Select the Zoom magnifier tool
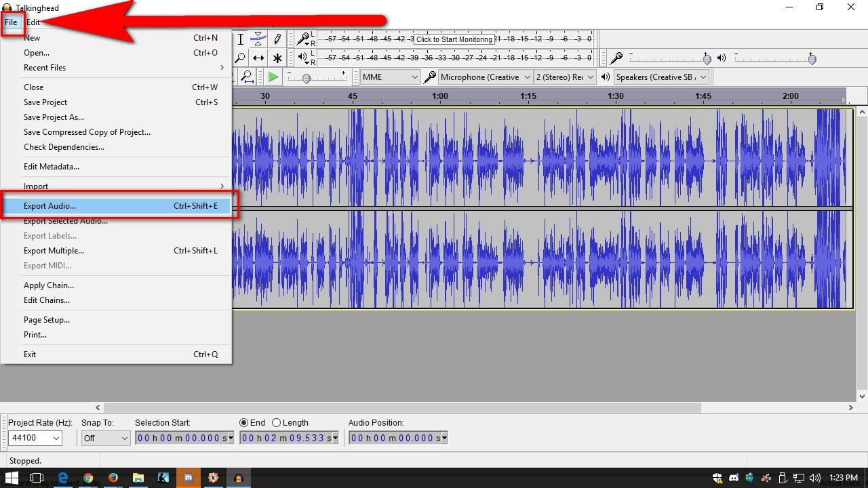This screenshot has width=868, height=488. pyautogui.click(x=240, y=58)
